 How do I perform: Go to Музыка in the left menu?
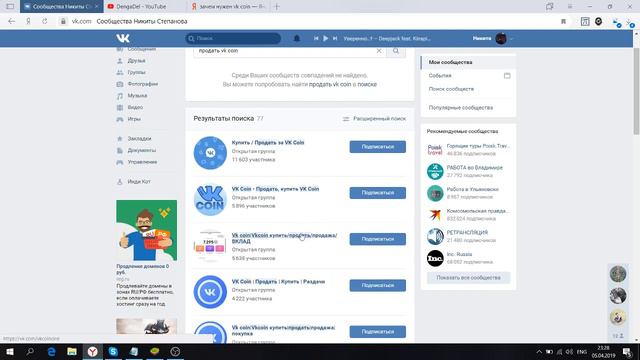[137, 96]
